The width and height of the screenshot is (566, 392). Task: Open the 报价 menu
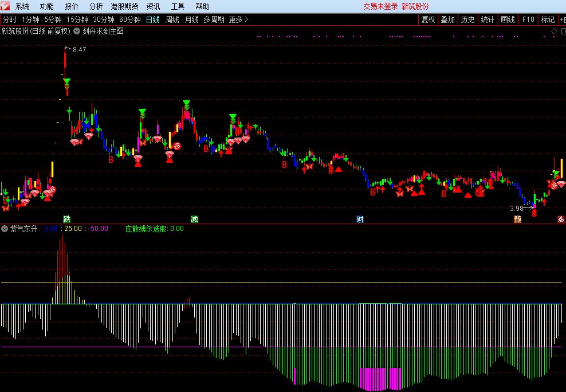click(x=71, y=6)
